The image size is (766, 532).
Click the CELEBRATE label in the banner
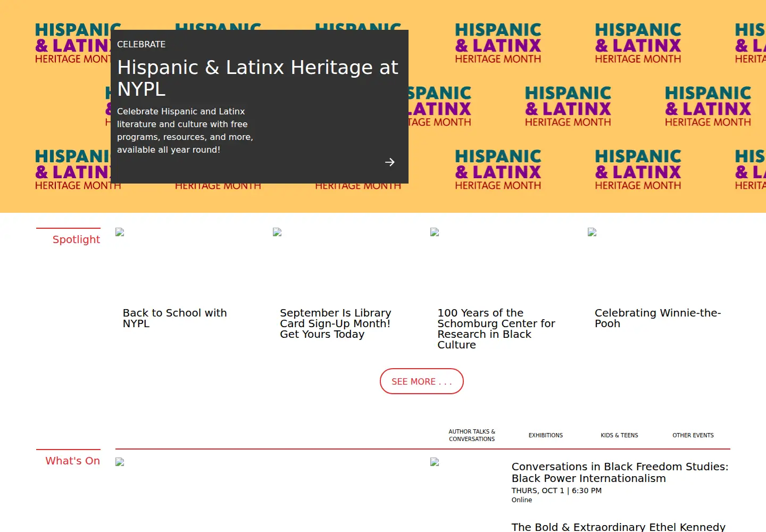click(x=141, y=44)
